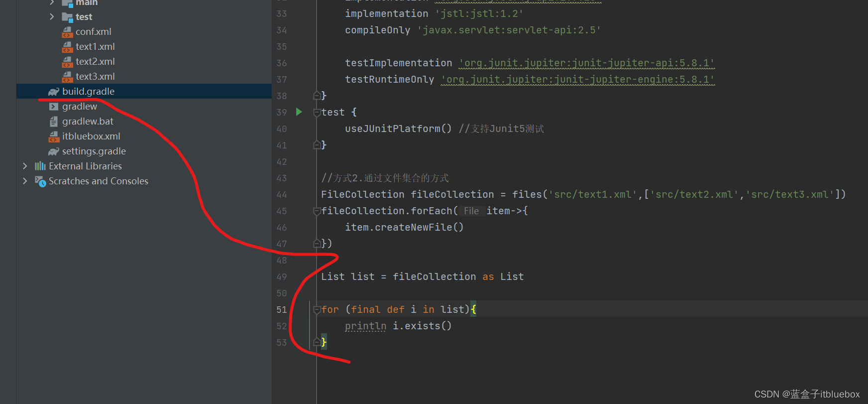Click 'org.junit.jupiter:junit-jupiter-engine:5.8.1' string
The height and width of the screenshot is (404, 868).
(x=578, y=79)
